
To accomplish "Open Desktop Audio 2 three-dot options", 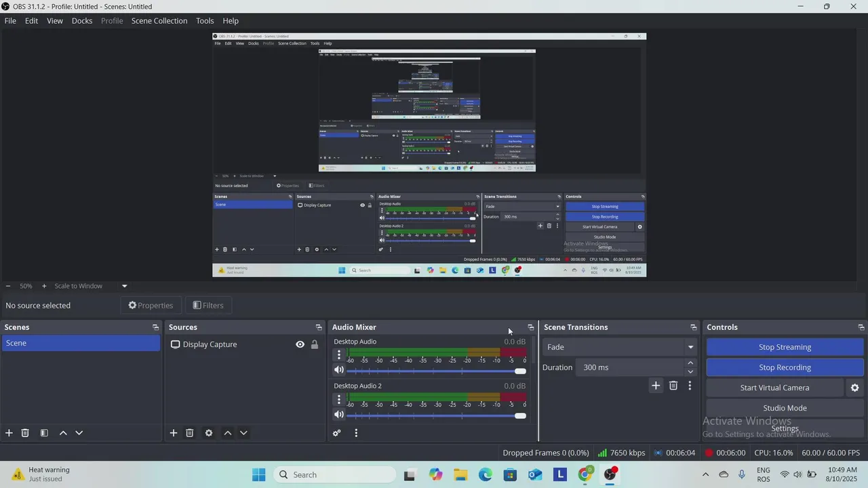I will click(x=339, y=399).
